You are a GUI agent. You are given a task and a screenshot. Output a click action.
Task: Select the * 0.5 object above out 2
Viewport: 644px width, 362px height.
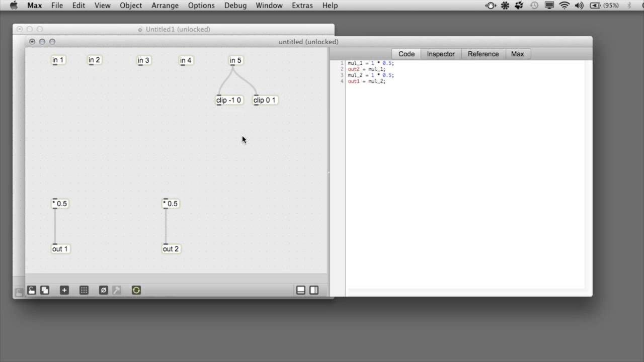pyautogui.click(x=171, y=204)
